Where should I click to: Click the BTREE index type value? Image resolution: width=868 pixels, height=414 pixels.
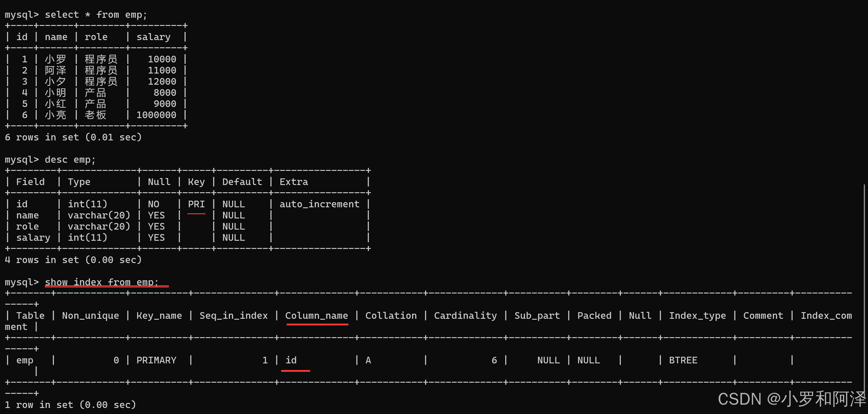coord(683,360)
